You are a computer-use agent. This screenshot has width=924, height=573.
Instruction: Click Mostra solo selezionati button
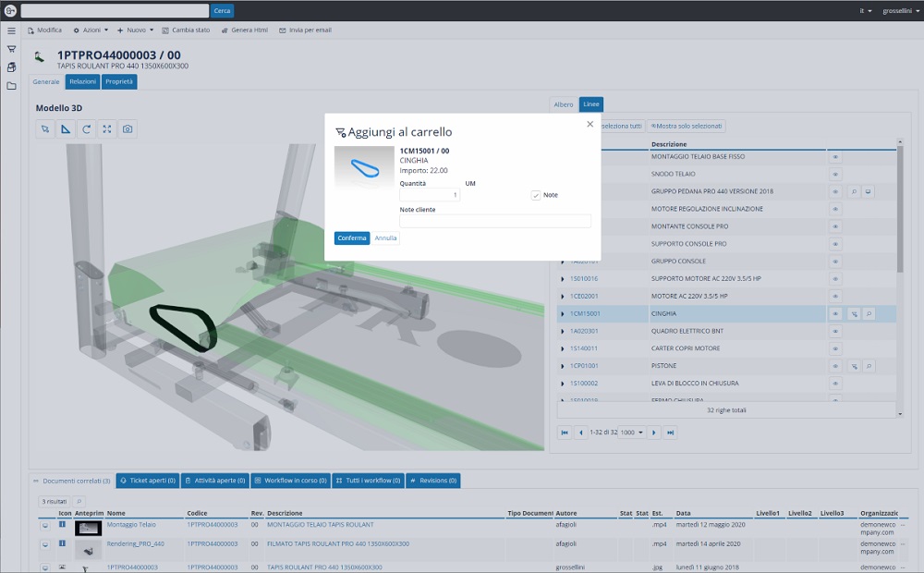point(686,127)
